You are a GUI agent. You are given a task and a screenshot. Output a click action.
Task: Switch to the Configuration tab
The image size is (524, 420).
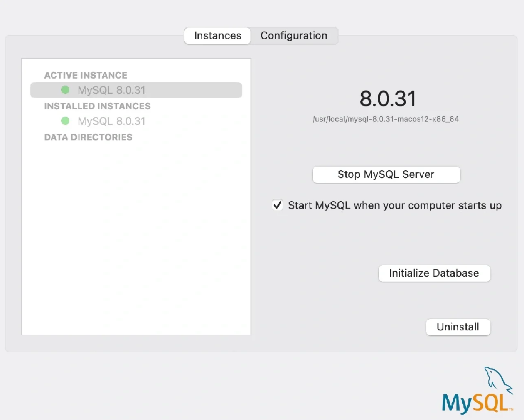294,36
